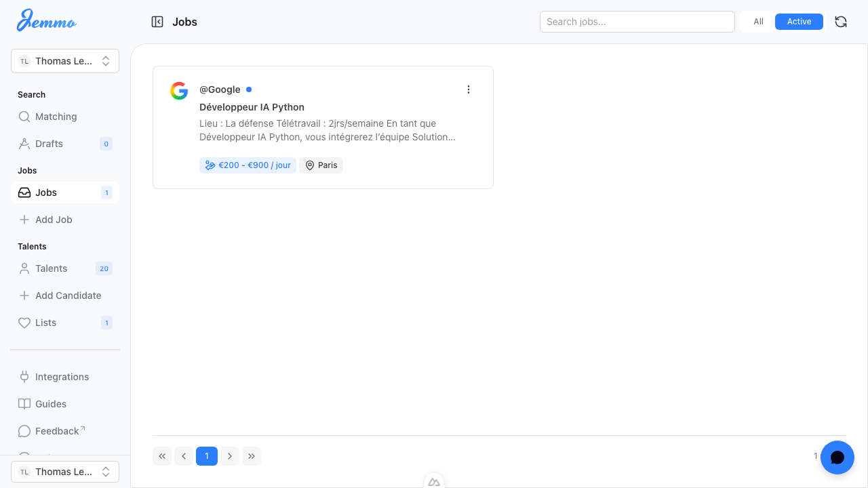Click the Integrations plug icon
Viewport: 868px width, 488px height.
pyautogui.click(x=24, y=377)
